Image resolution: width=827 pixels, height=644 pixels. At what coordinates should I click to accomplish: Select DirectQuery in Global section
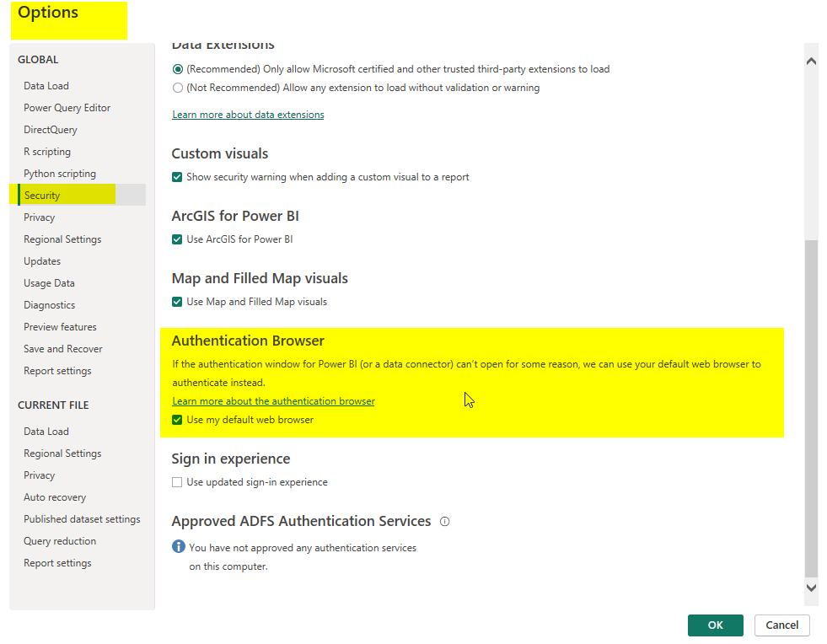click(50, 130)
